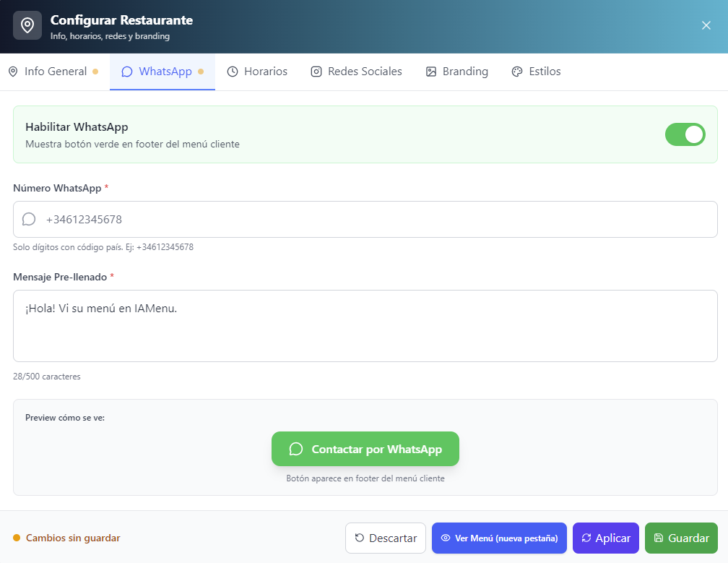Close the Configurar Restaurante dialog

(x=706, y=25)
